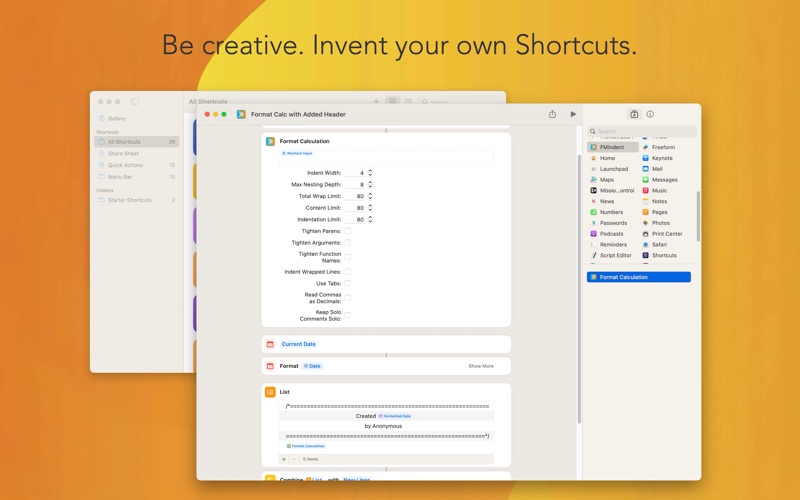Click the editor's vertical scrollbar
Viewport: 800px width, 500px height.
(x=579, y=288)
